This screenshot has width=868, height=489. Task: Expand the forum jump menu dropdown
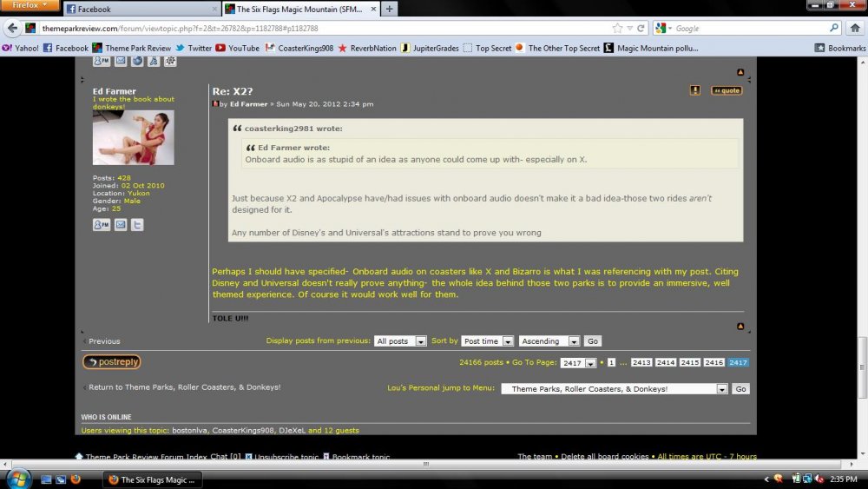point(615,389)
